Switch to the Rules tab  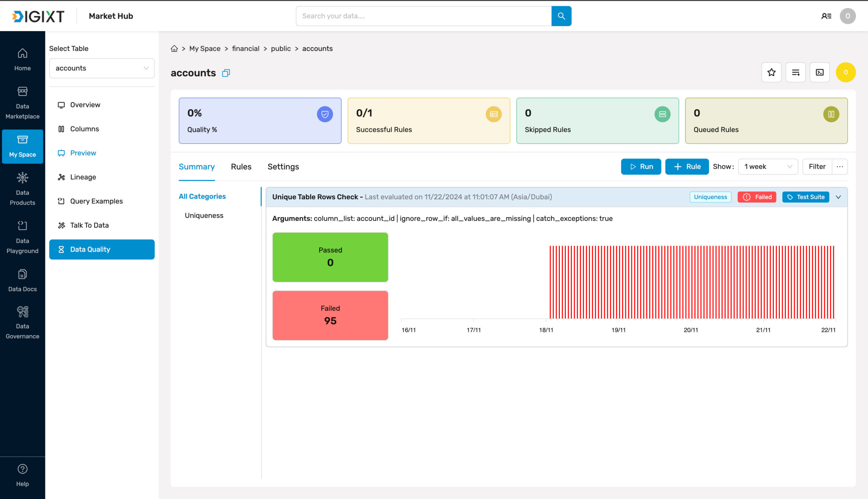pos(241,167)
